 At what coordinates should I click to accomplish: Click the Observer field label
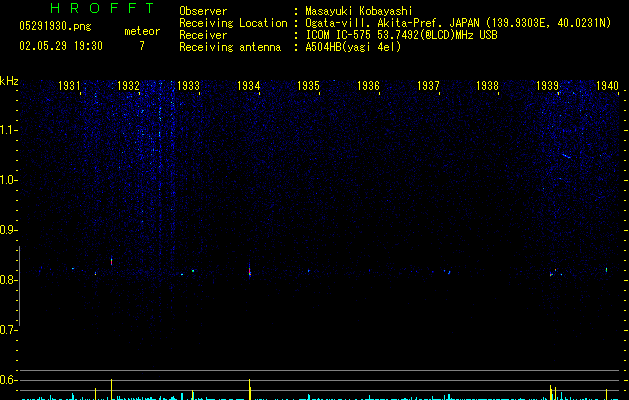203,11
